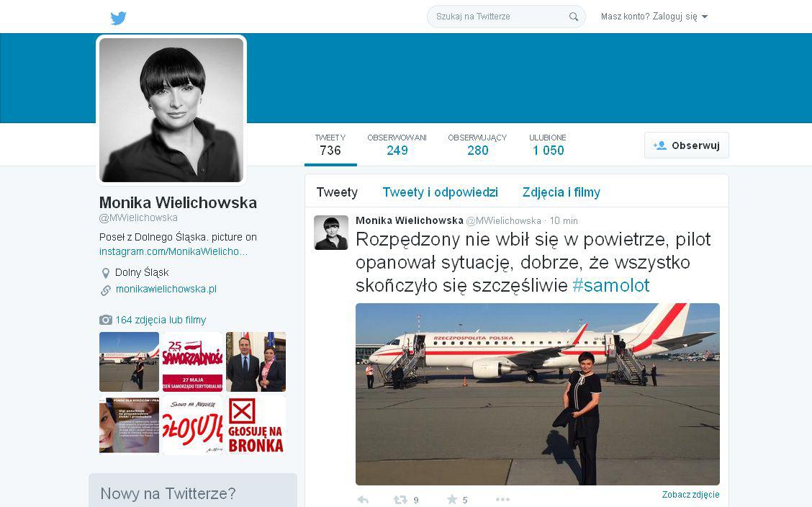This screenshot has height=507, width=812.
Task: Retweet the samolot tweet
Action: pyautogui.click(x=400, y=500)
